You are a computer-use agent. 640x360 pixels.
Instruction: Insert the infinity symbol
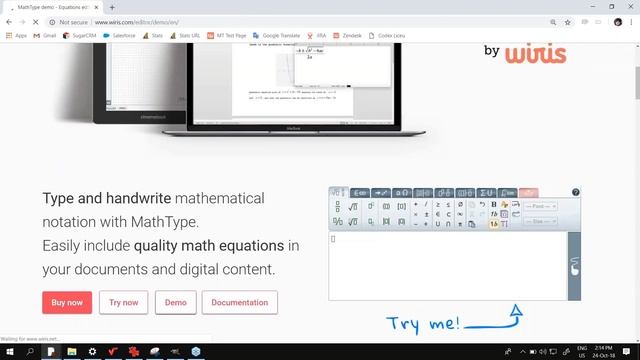(x=460, y=214)
